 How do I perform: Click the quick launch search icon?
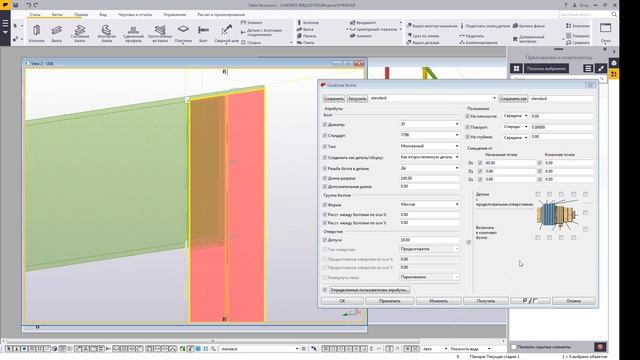614,14
